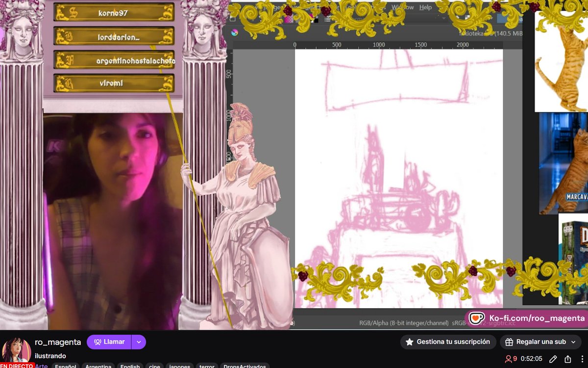Click the Llamar button
This screenshot has height=368, width=588.
coord(109,342)
